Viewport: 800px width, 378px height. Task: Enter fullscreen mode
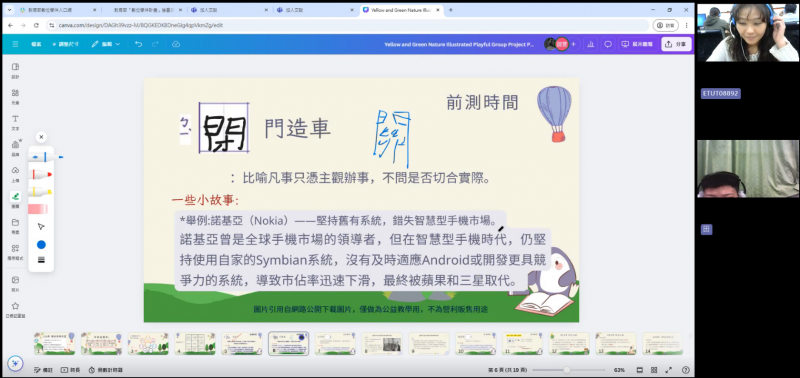669,370
